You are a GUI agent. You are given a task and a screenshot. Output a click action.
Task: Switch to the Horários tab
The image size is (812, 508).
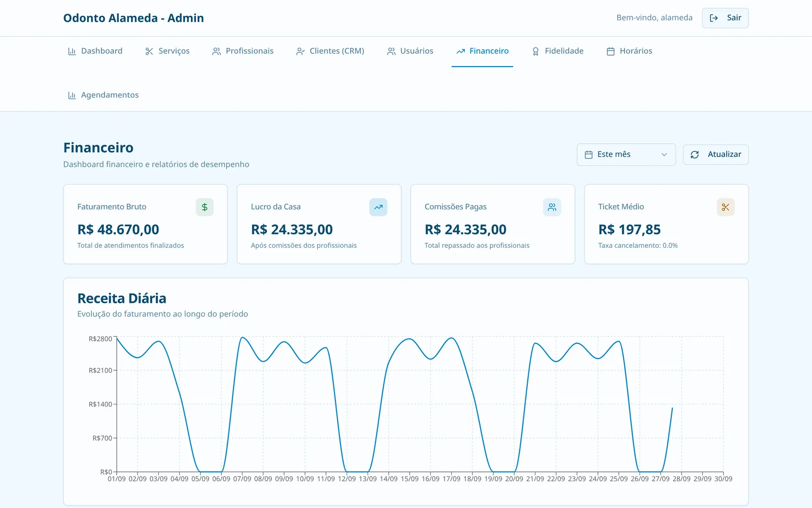[x=629, y=51]
